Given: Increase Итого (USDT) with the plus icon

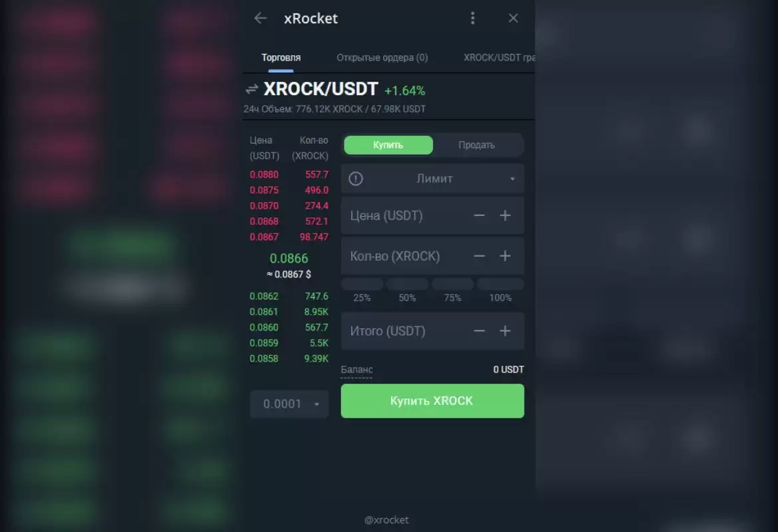Looking at the screenshot, I should (505, 331).
